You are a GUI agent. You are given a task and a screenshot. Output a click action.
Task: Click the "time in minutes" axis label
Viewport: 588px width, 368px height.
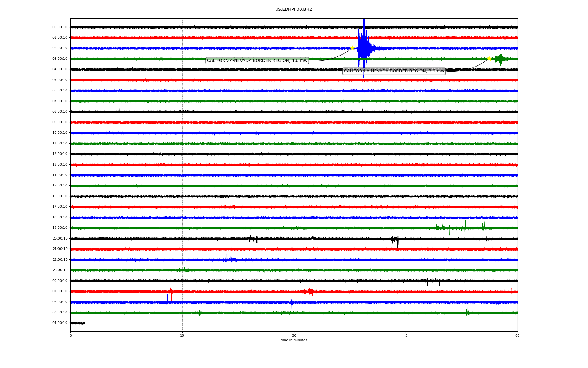pyautogui.click(x=294, y=340)
